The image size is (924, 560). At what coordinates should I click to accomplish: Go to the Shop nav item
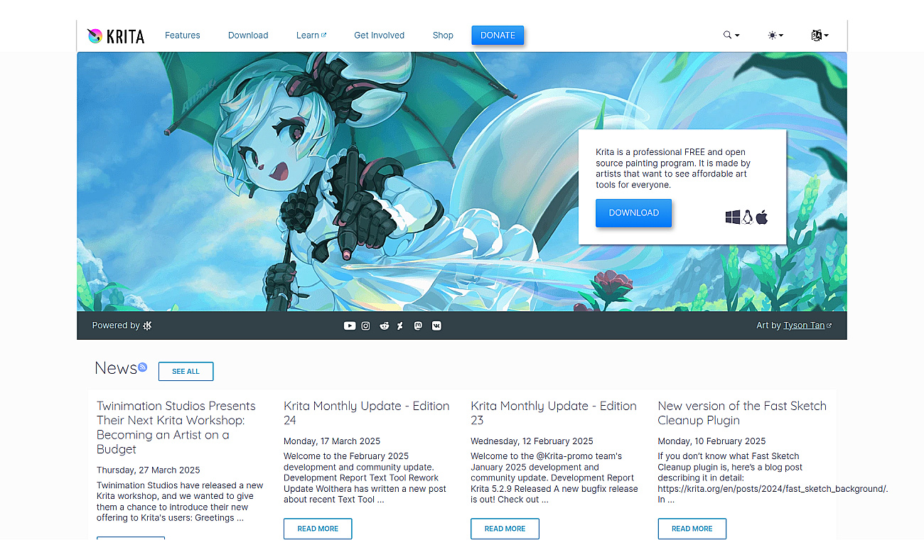coord(443,35)
